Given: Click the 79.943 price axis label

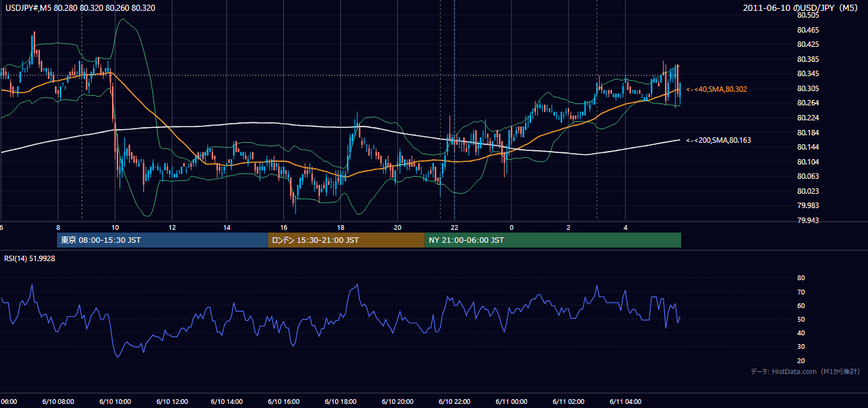Looking at the screenshot, I should click(x=808, y=220).
